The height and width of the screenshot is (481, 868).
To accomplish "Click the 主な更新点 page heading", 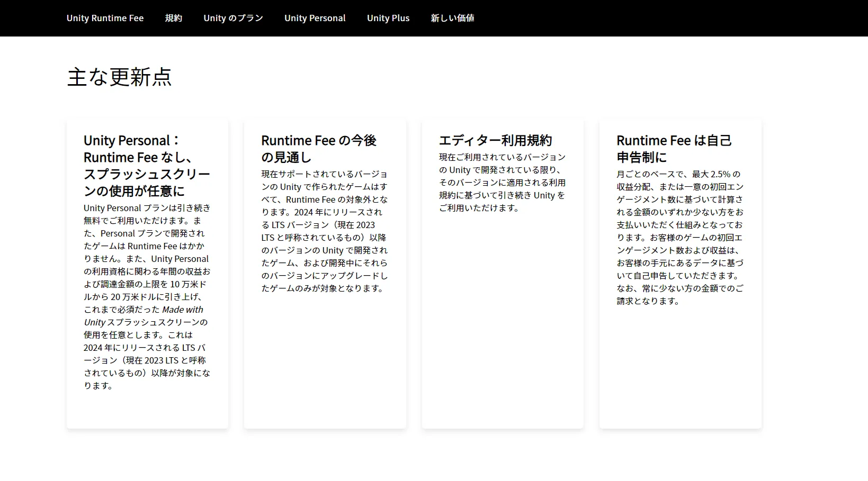I will click(119, 77).
